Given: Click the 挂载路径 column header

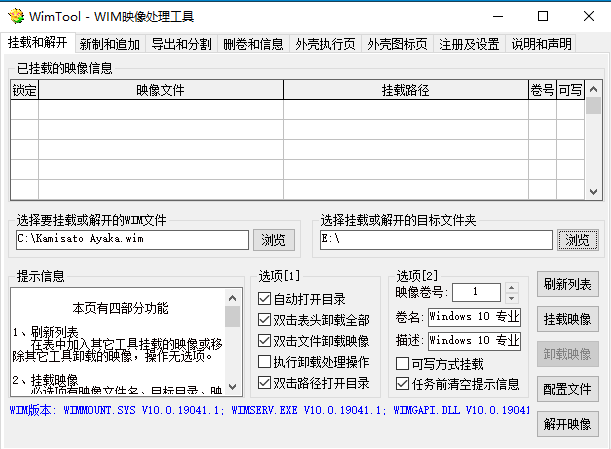Looking at the screenshot, I should (x=406, y=90).
